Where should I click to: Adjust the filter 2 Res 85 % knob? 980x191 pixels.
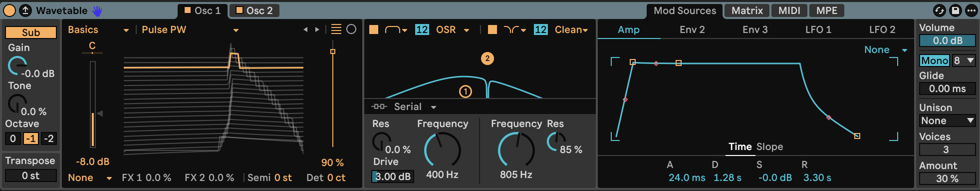click(x=556, y=141)
